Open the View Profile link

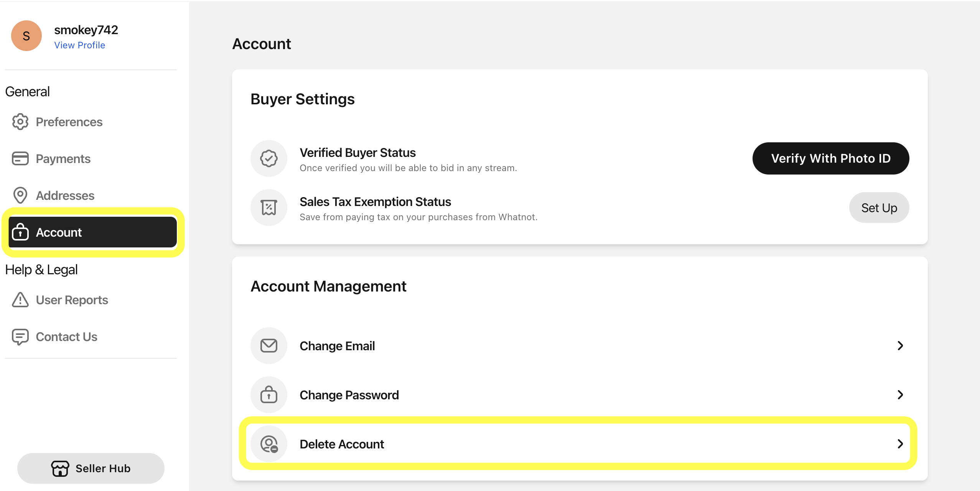click(x=79, y=45)
